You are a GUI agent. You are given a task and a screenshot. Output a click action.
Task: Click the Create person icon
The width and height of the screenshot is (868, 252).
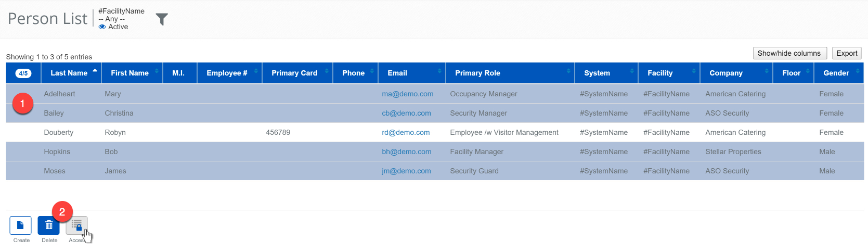pyautogui.click(x=21, y=225)
